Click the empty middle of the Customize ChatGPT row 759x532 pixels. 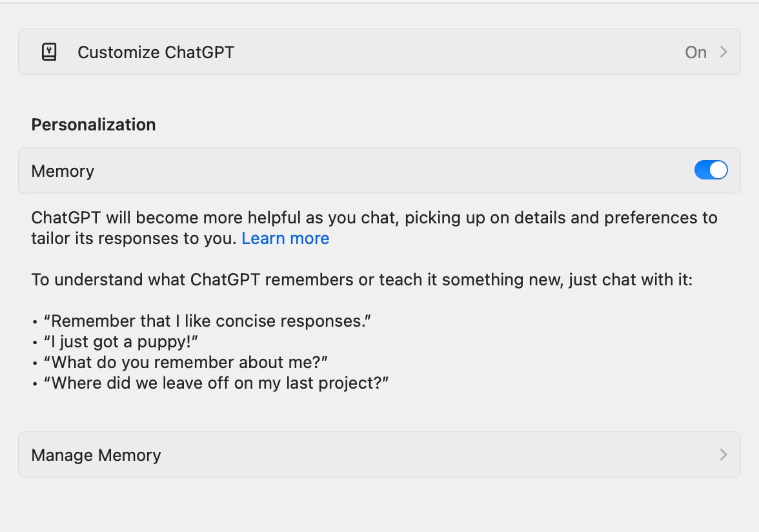(452, 52)
